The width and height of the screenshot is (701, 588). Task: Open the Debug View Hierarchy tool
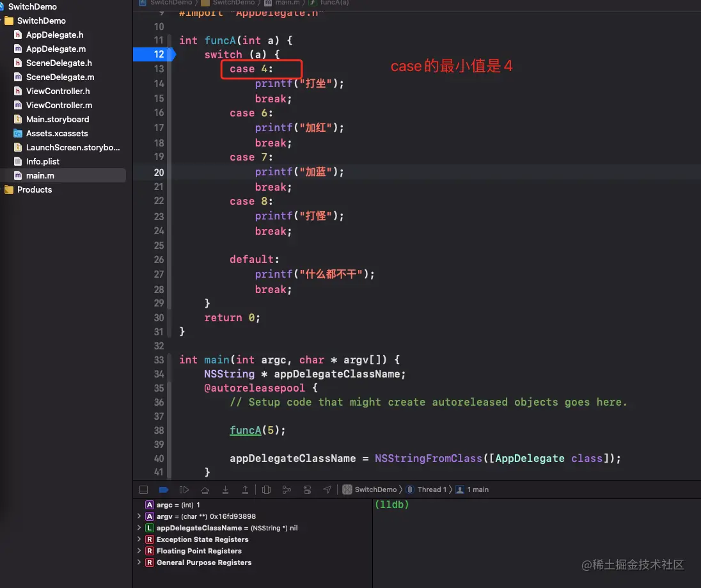[267, 489]
